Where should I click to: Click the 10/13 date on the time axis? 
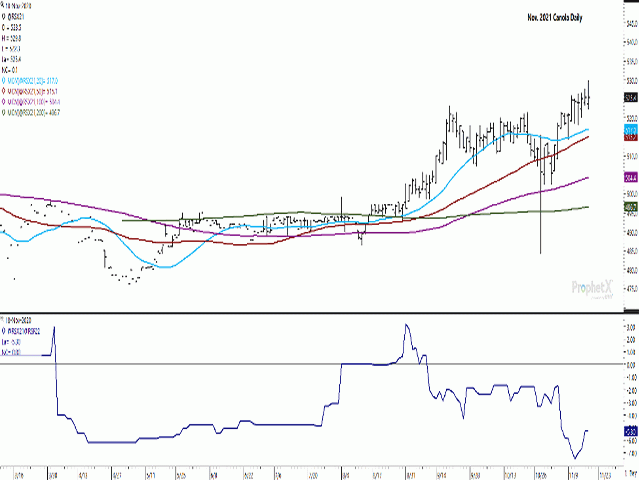point(511,476)
